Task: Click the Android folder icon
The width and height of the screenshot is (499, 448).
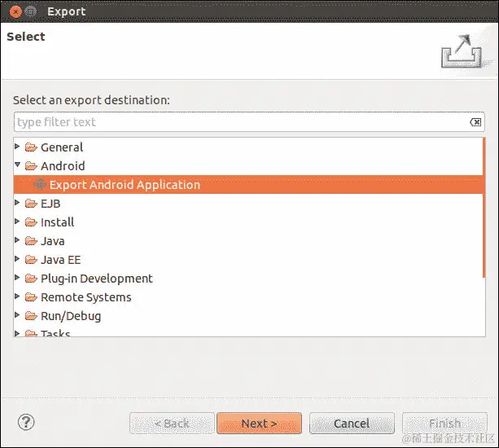Action: pos(31,166)
